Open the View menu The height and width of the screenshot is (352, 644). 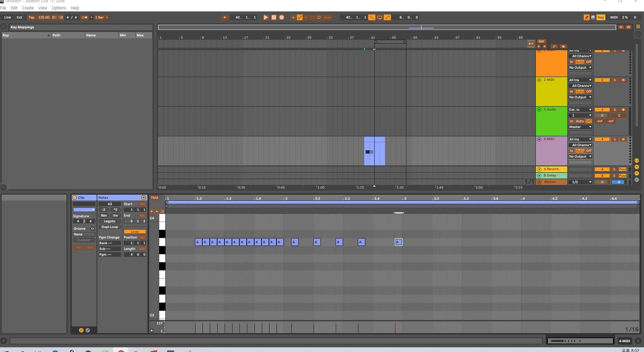tap(43, 8)
